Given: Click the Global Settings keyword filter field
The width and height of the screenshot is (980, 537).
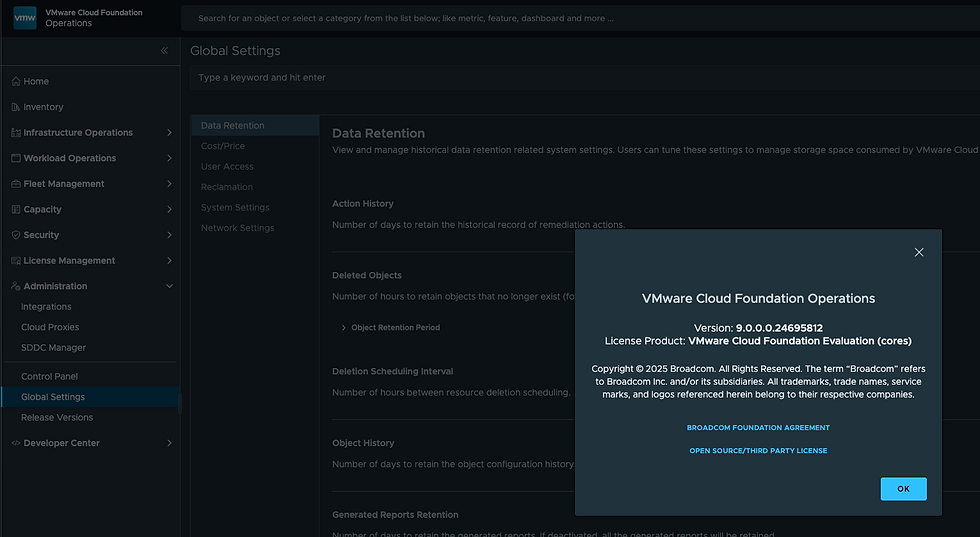Looking at the screenshot, I should 585,78.
